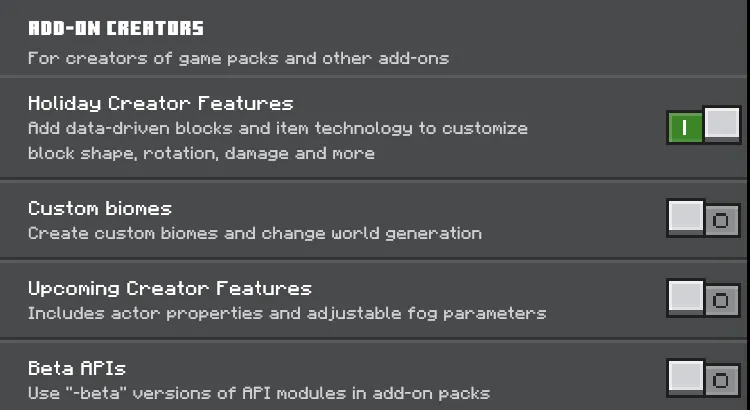This screenshot has height=410, width=750.
Task: Click the '-beta versions of API modules' description
Action: [x=259, y=393]
